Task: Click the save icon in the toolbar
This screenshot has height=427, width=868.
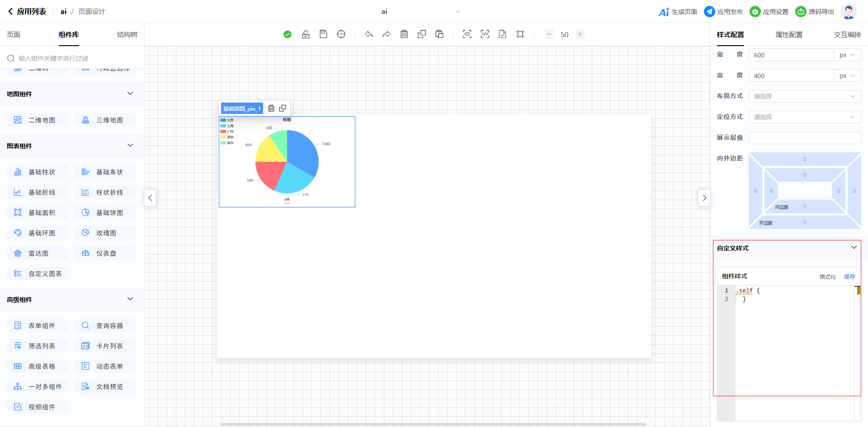Action: pos(323,34)
